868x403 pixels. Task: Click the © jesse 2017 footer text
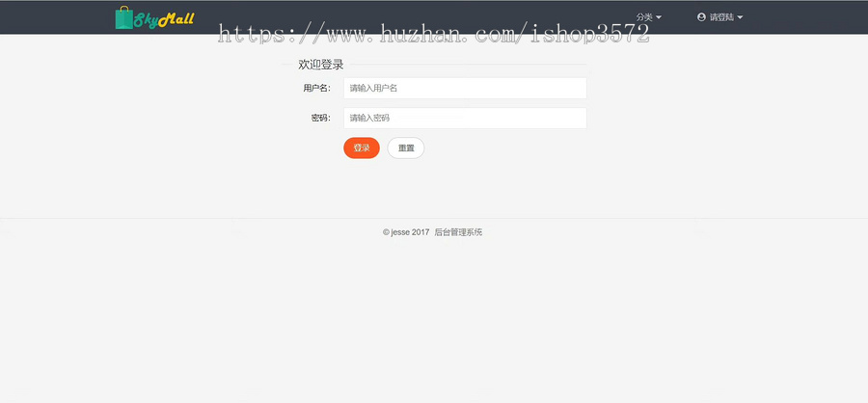[406, 232]
